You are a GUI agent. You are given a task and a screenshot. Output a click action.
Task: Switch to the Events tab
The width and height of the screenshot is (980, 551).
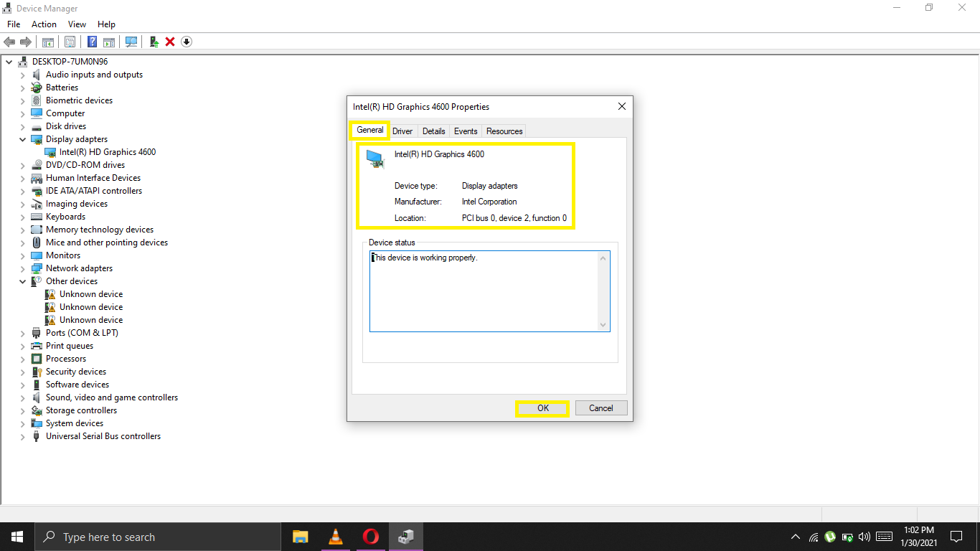point(466,131)
